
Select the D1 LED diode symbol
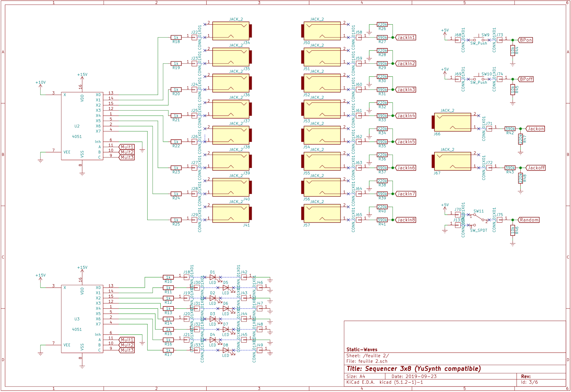tap(213, 277)
